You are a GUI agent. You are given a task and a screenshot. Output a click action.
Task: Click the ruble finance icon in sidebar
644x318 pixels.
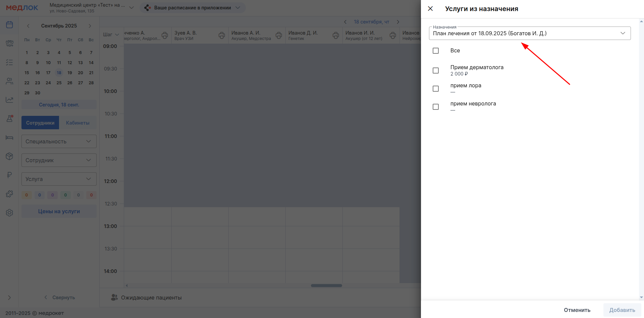click(x=9, y=175)
